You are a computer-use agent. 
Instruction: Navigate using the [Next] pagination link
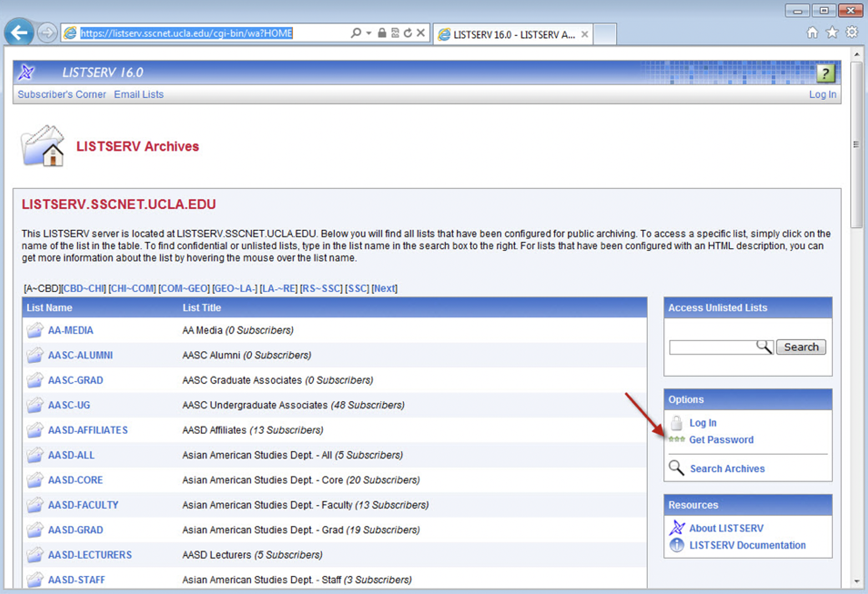pyautogui.click(x=384, y=288)
